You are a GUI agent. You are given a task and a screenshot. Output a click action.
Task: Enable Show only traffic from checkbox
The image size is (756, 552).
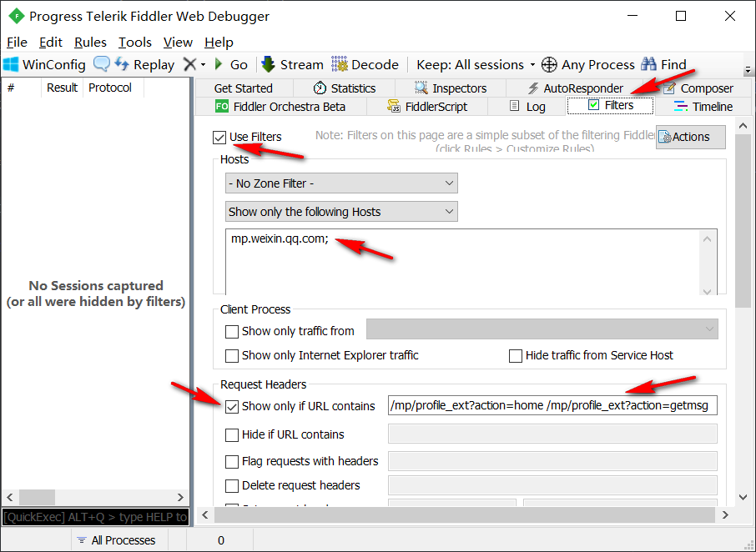(x=232, y=331)
